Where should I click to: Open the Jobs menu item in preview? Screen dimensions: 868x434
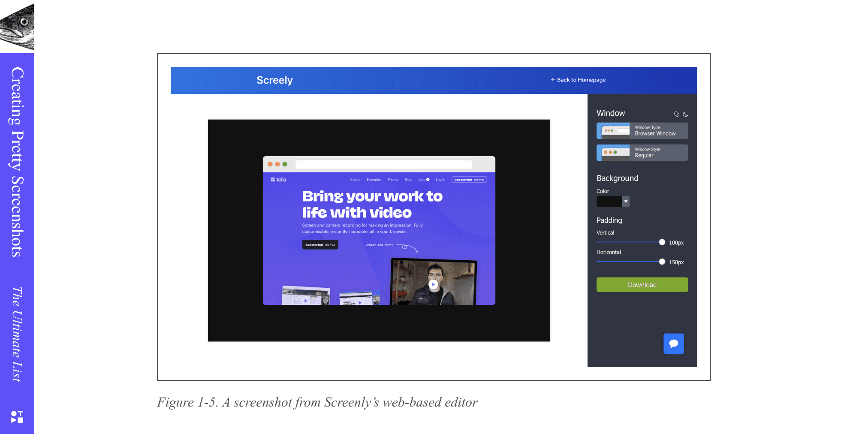tap(423, 180)
